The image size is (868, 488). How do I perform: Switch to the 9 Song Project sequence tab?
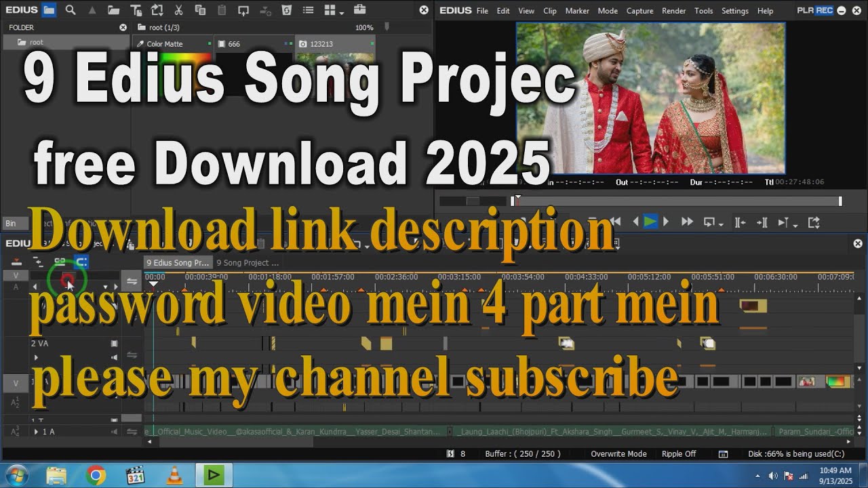tap(248, 262)
